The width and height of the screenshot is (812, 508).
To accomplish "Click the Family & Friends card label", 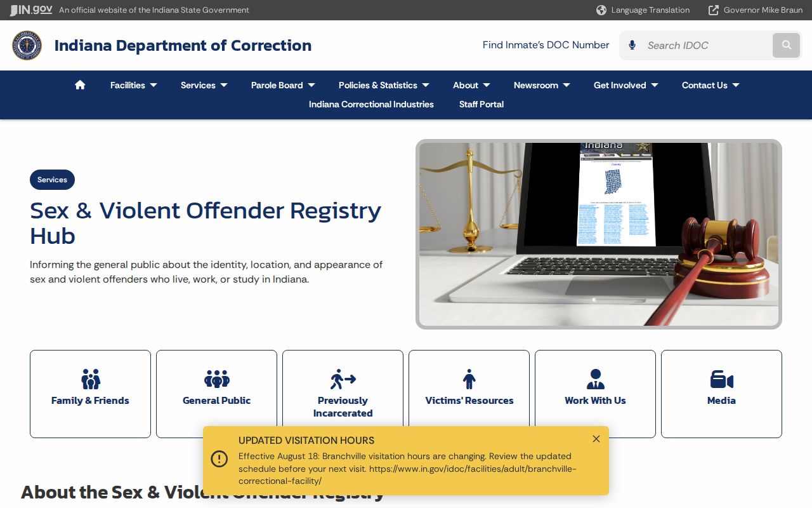I will click(x=91, y=401).
